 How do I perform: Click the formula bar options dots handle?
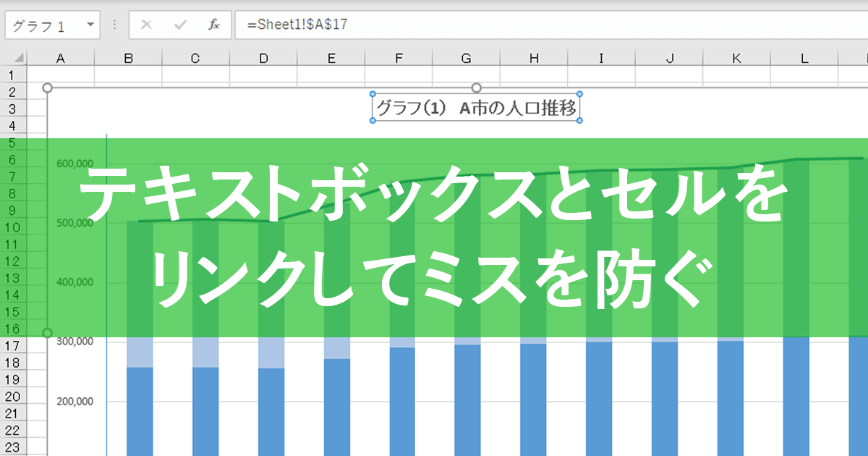pos(114,25)
